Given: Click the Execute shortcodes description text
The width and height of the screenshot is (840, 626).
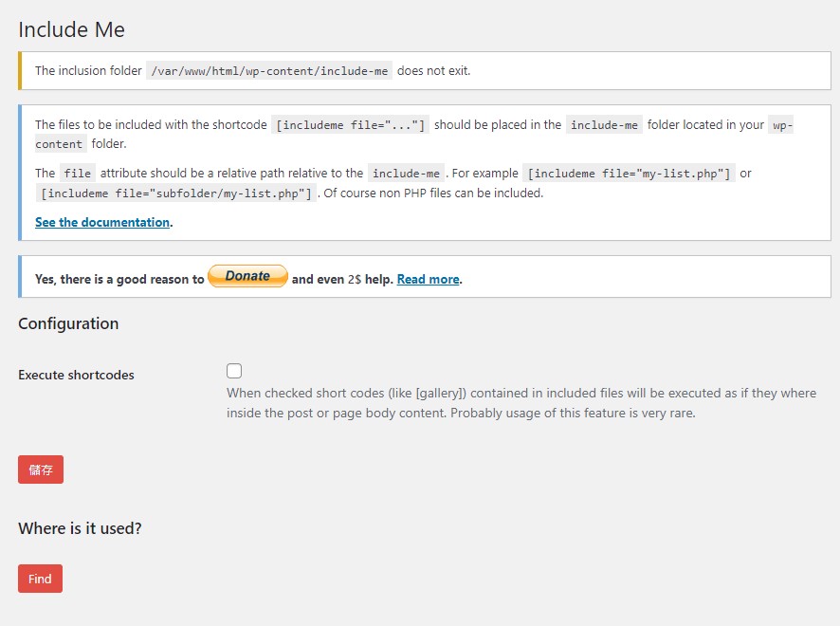Looking at the screenshot, I should tap(520, 403).
